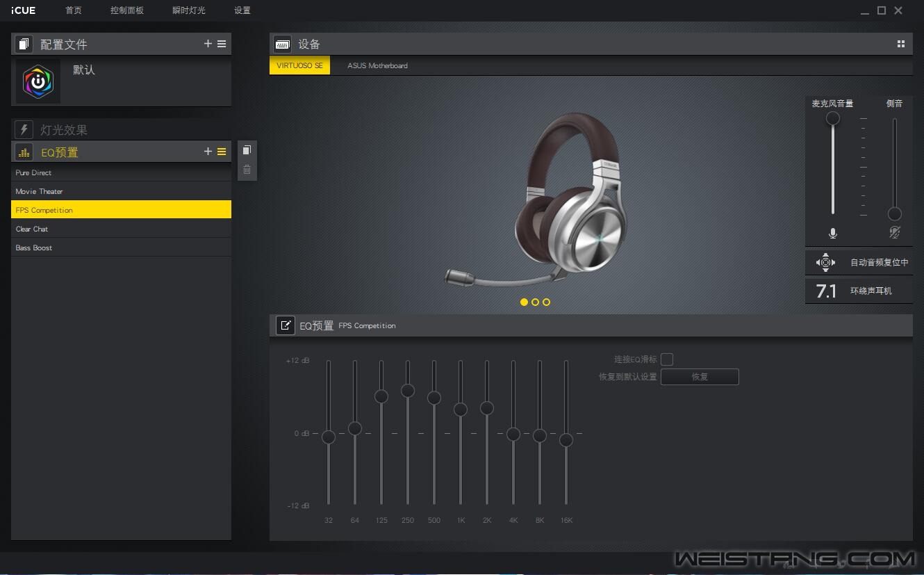Click the 64 Hz EQ slider knob

(355, 429)
